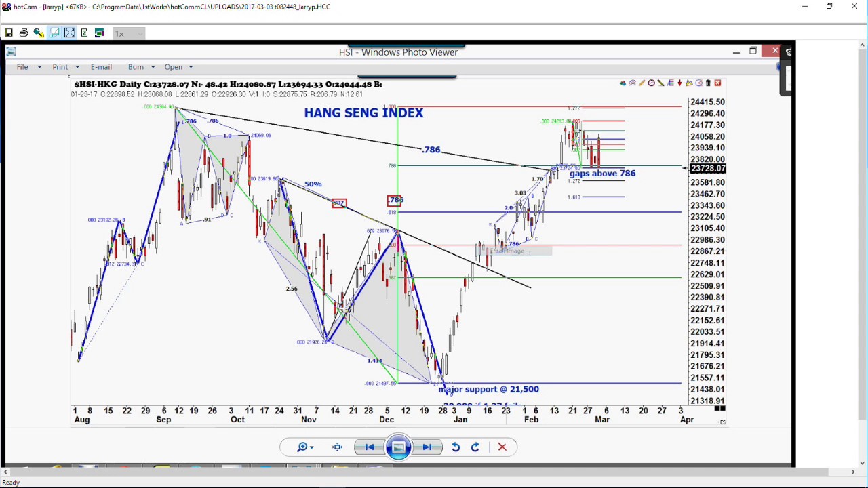868x488 pixels.
Task: Click the 'gaps above 786' annotation
Action: pyautogui.click(x=603, y=174)
